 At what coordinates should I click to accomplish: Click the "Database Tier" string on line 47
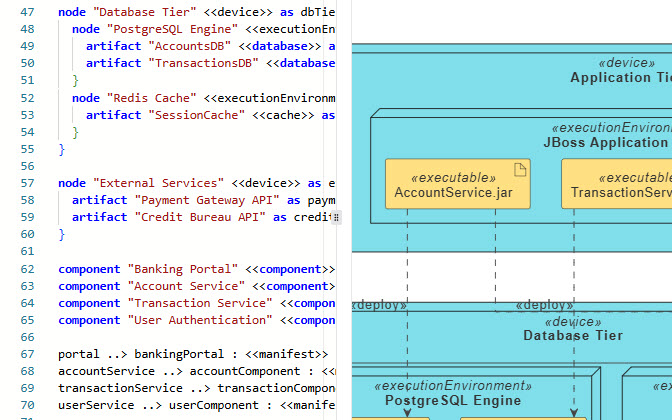144,12
